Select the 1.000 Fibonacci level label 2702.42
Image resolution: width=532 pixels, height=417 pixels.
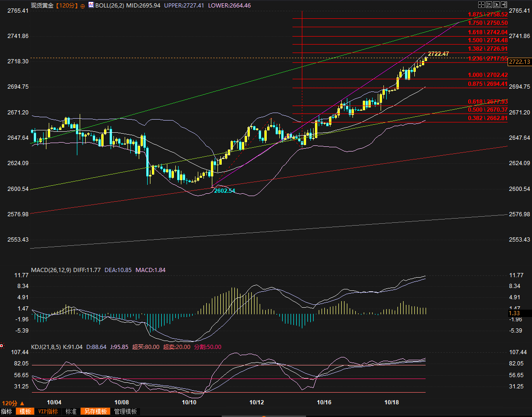487,75
